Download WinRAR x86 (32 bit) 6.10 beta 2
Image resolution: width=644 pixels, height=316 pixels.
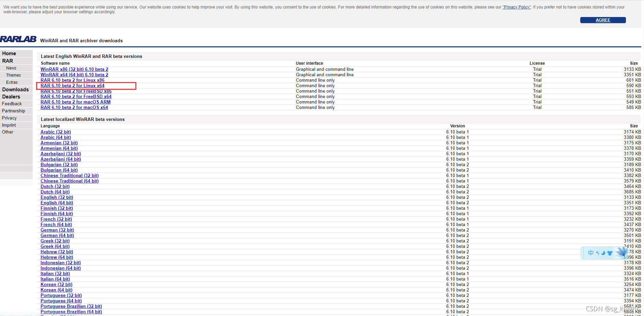coord(74,69)
